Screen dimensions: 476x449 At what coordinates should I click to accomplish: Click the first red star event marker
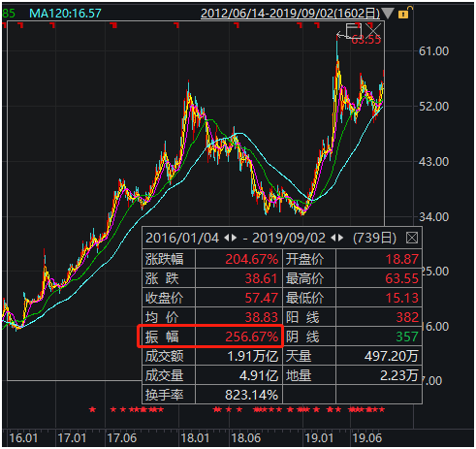click(x=92, y=409)
